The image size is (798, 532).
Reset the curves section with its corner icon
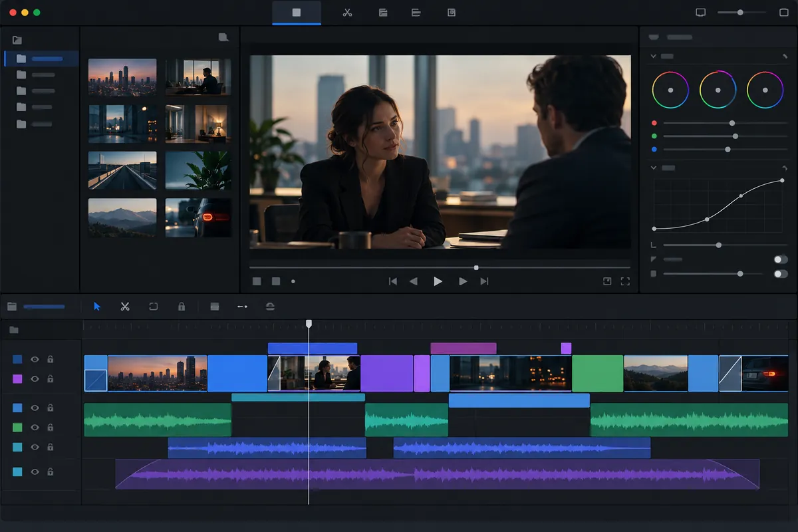pos(785,168)
